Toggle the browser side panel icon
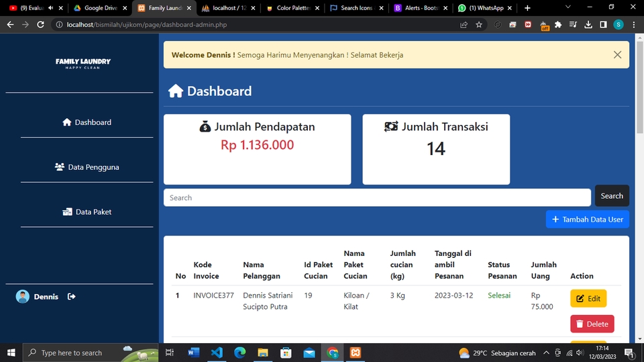Viewport: 644px width, 362px height. tap(603, 25)
